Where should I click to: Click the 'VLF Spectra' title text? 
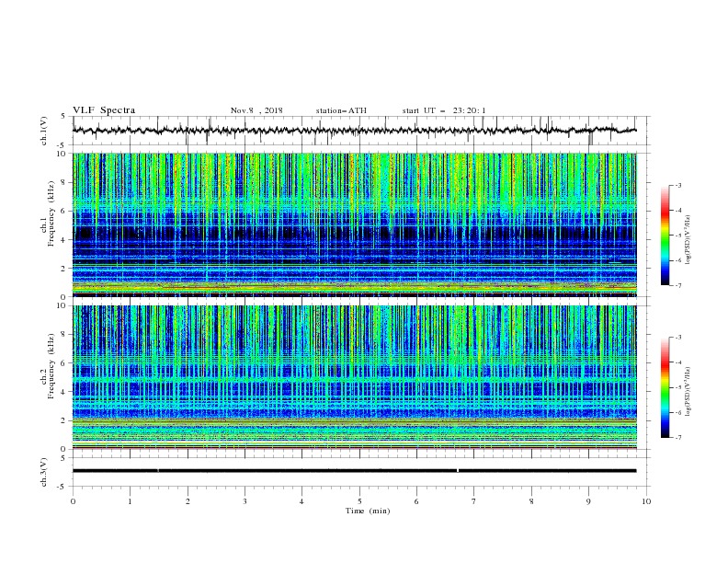tap(104, 110)
